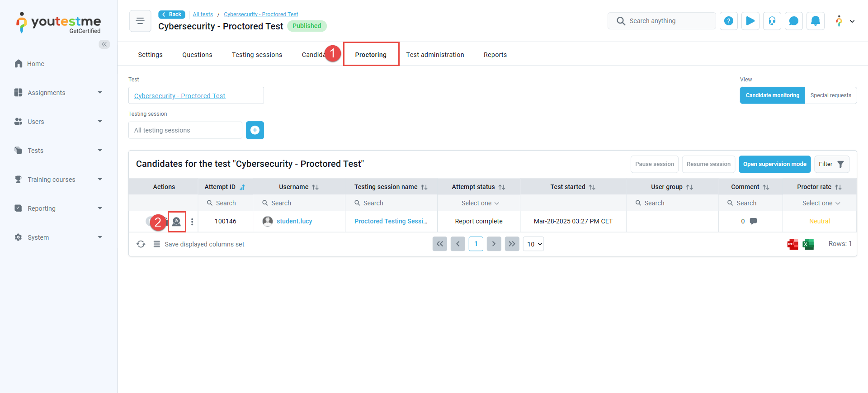Go to the last page arrow

[512, 244]
